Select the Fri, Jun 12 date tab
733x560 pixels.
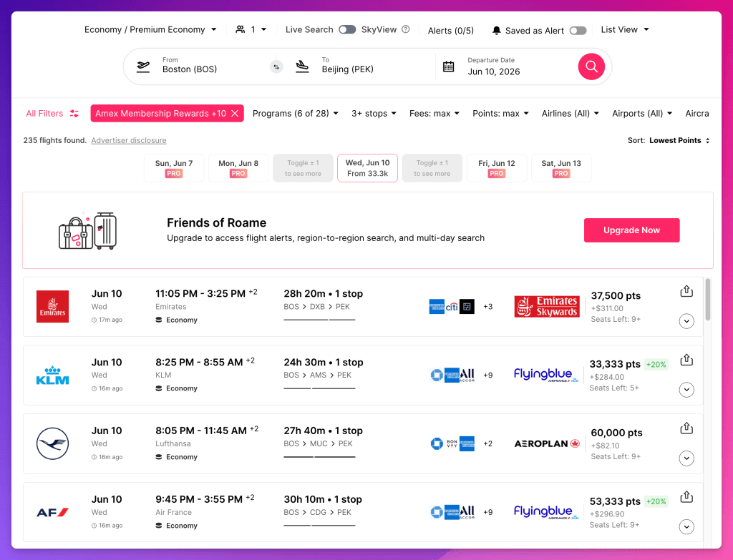click(x=497, y=168)
